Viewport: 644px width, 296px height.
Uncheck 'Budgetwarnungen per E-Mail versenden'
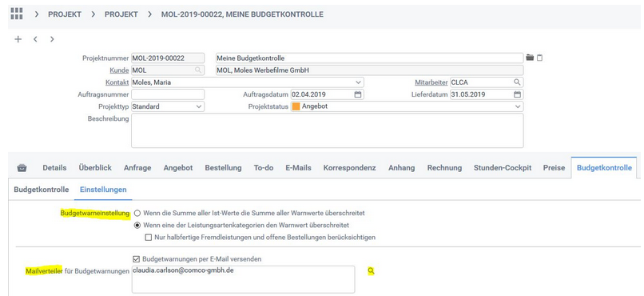137,259
